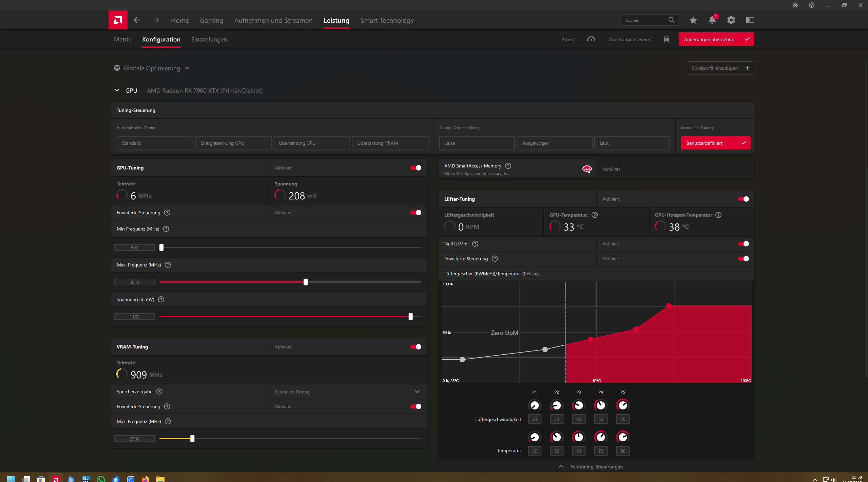Open the Smart Technology menu tab

(x=387, y=20)
